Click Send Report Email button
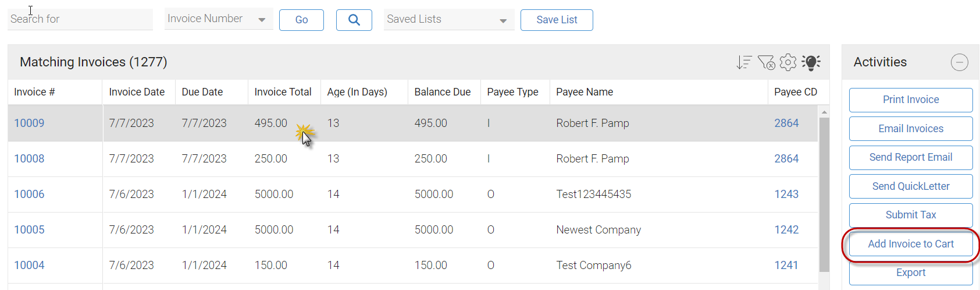 coord(911,157)
